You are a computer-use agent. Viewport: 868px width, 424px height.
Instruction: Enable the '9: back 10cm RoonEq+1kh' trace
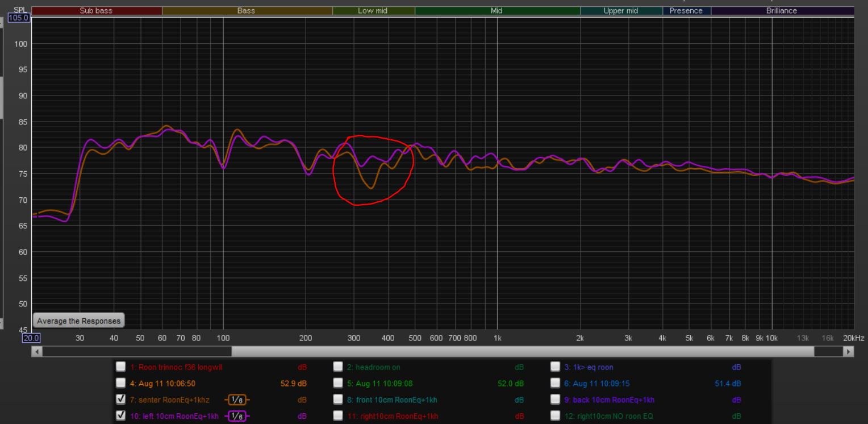[556, 400]
